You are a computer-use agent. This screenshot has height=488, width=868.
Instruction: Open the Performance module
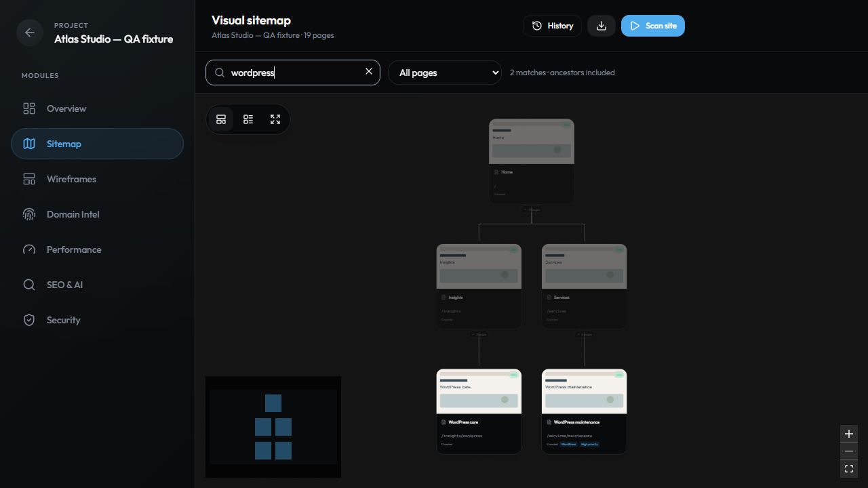point(97,249)
